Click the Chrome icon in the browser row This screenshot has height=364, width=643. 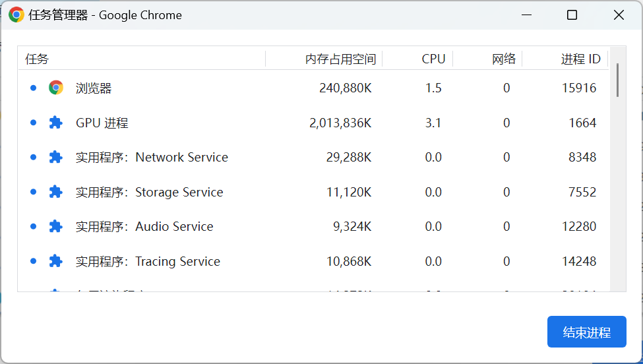pos(56,88)
